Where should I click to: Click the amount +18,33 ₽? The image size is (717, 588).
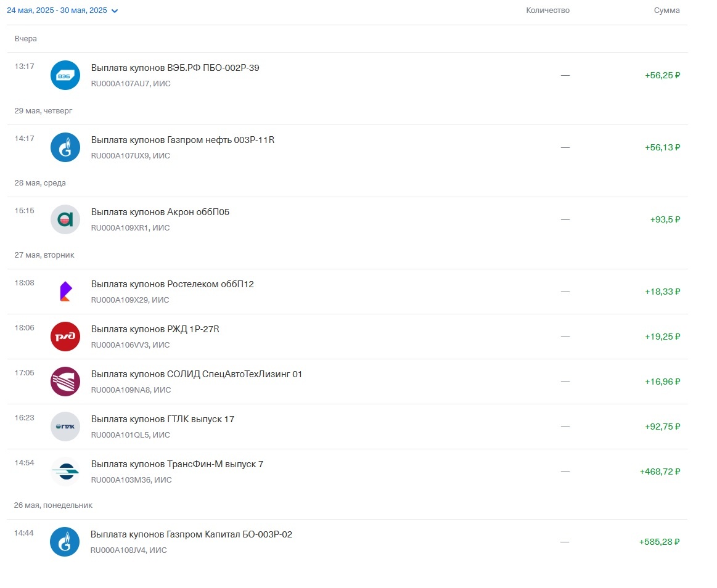[663, 292]
